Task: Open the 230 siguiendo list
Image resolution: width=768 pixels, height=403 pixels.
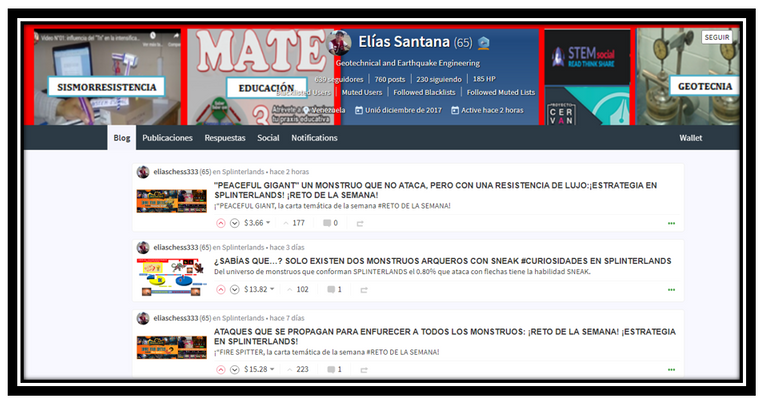Action: (439, 79)
